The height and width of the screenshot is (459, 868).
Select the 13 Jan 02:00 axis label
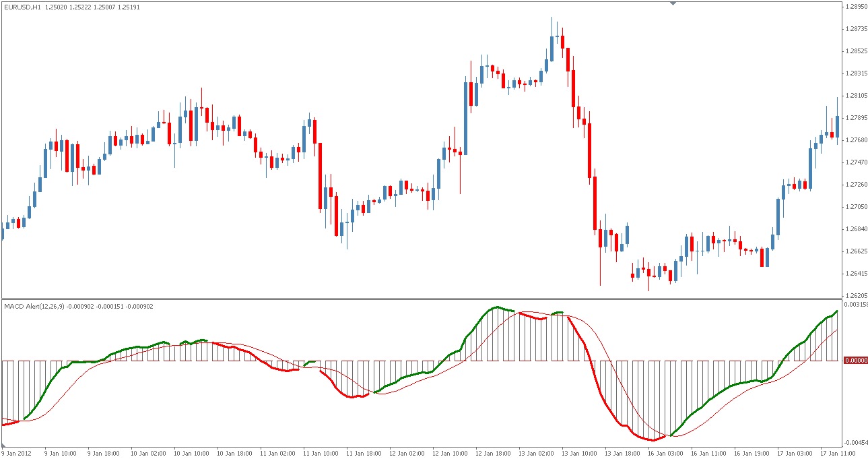535,454
